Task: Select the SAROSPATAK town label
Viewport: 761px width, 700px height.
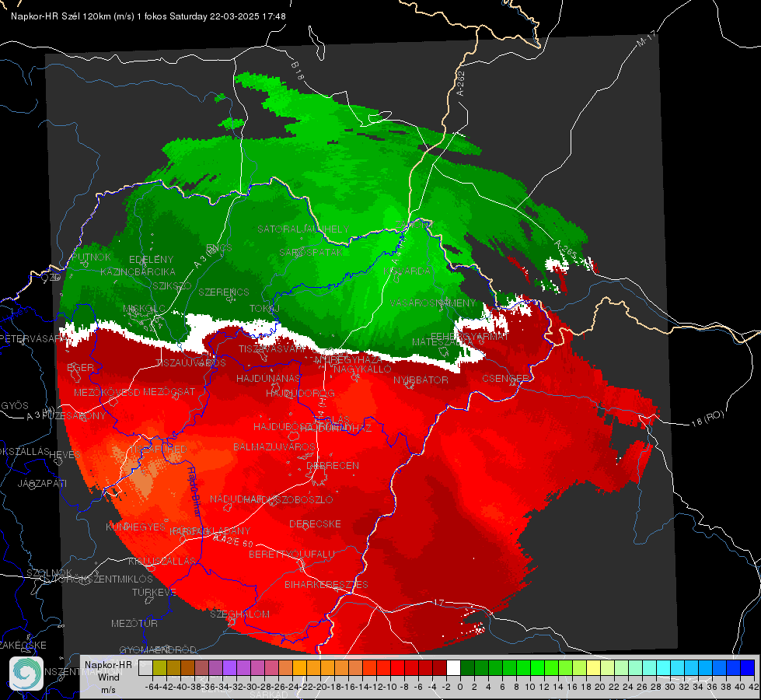Action: 311,252
